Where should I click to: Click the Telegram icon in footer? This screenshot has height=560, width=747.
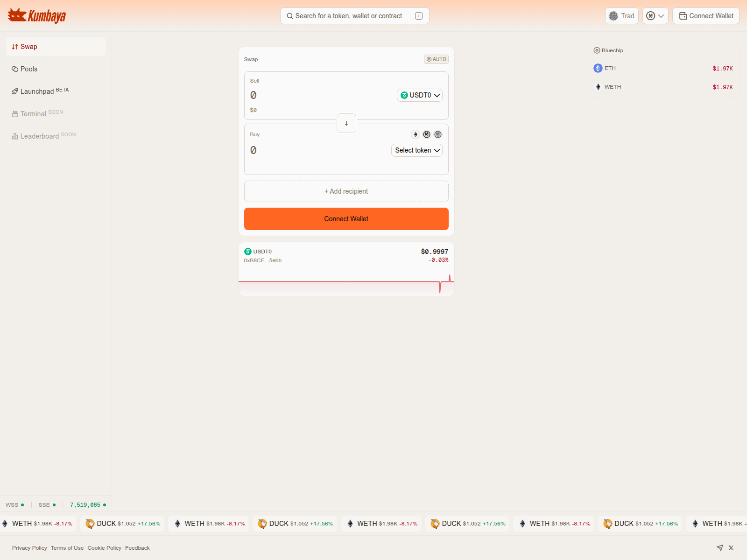click(x=720, y=548)
